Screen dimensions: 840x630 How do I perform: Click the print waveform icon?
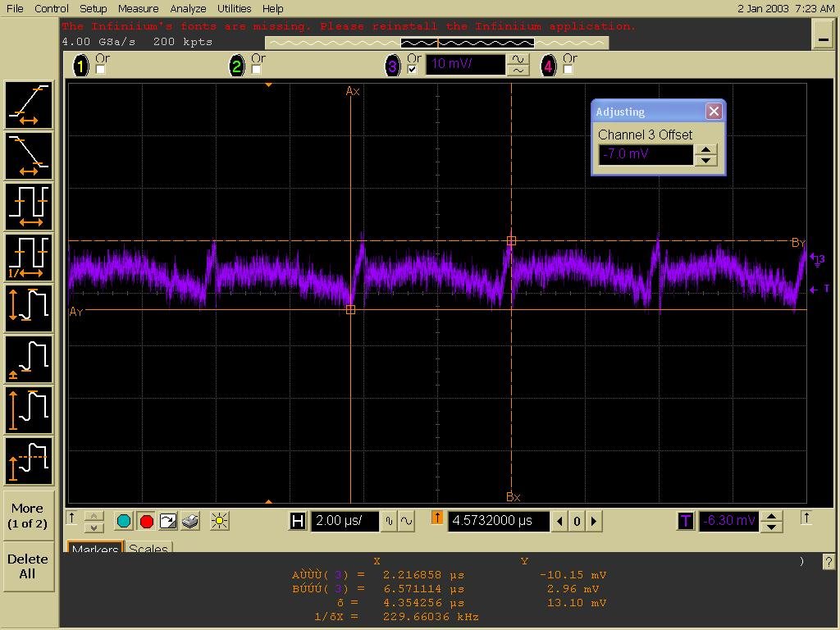190,520
